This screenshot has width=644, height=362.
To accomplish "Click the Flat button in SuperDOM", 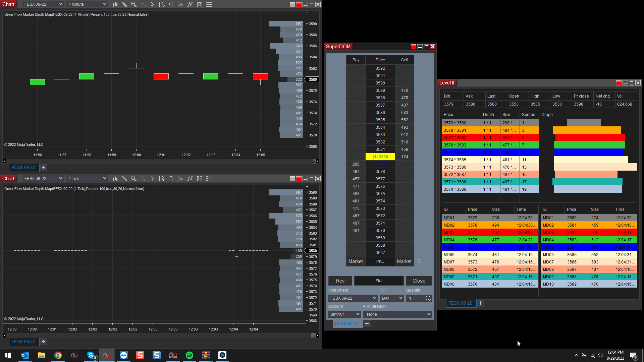I will (379, 281).
